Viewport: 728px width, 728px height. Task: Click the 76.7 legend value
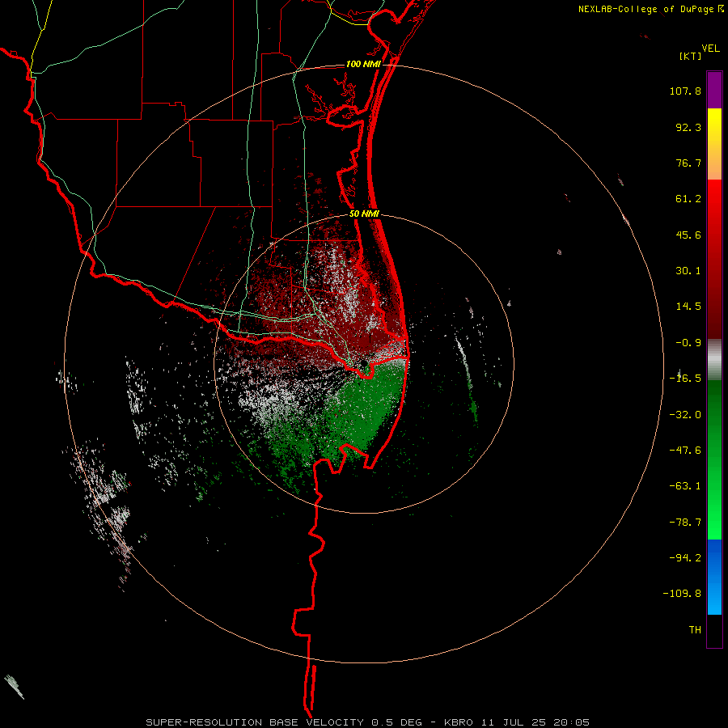click(x=688, y=163)
